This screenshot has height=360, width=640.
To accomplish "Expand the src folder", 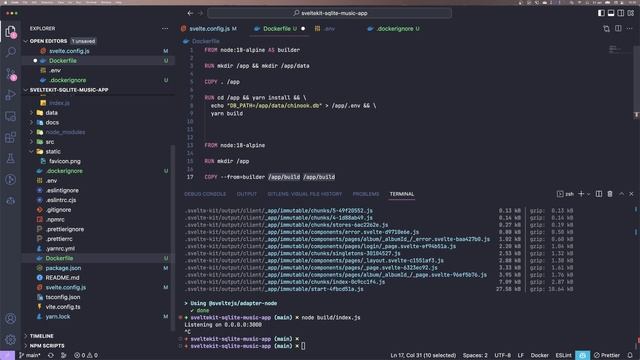I will pyautogui.click(x=49, y=142).
